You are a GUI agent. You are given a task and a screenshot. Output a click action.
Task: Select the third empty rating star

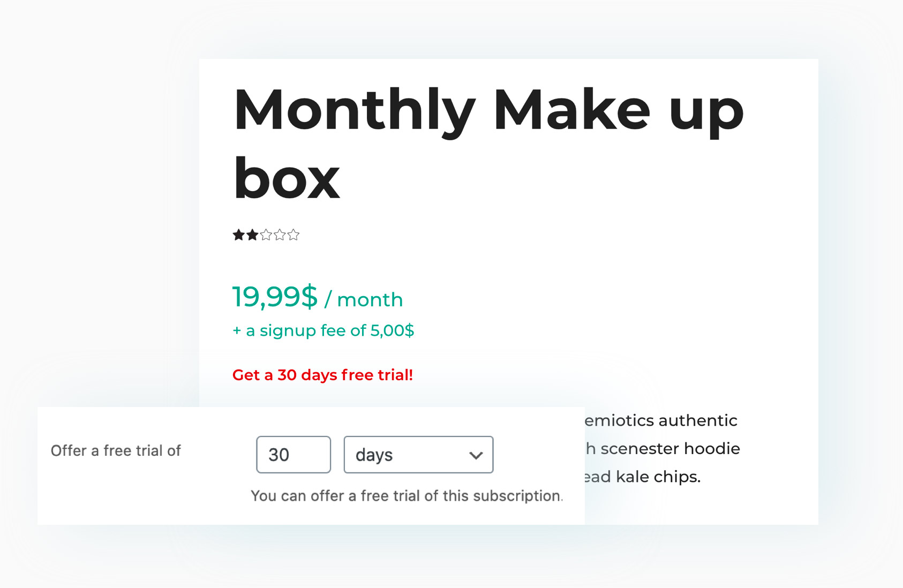coord(266,235)
